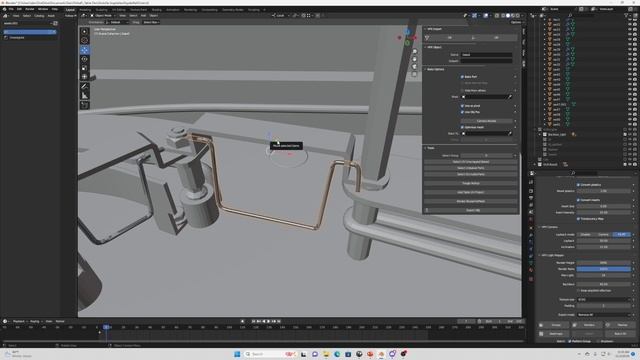Open the Local transform orientation dropdown
The width and height of the screenshot is (640, 360).
pyautogui.click(x=280, y=16)
